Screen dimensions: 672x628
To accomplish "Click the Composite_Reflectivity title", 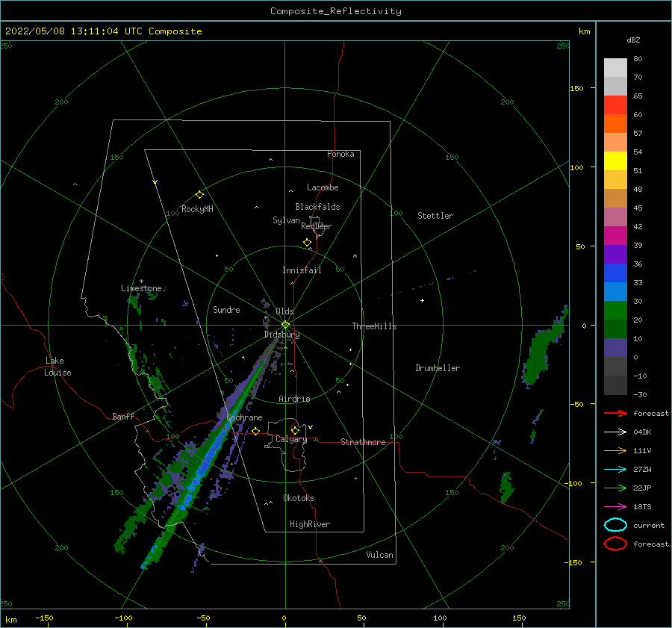I will (x=336, y=11).
